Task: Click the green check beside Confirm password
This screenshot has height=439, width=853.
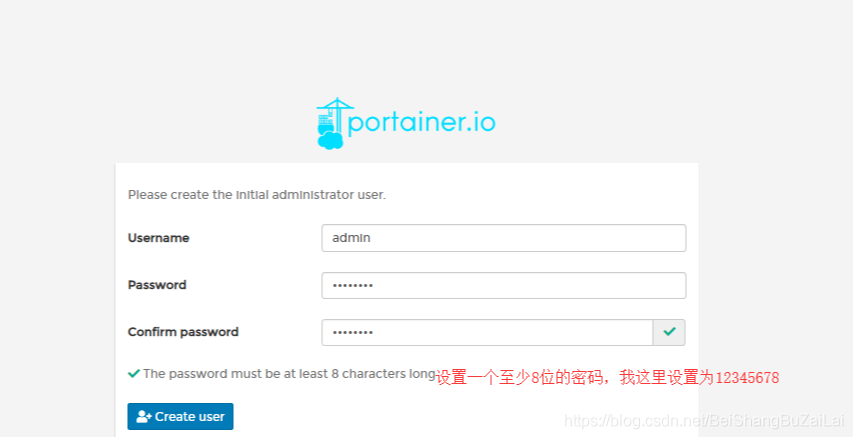Action: pyautogui.click(x=669, y=332)
